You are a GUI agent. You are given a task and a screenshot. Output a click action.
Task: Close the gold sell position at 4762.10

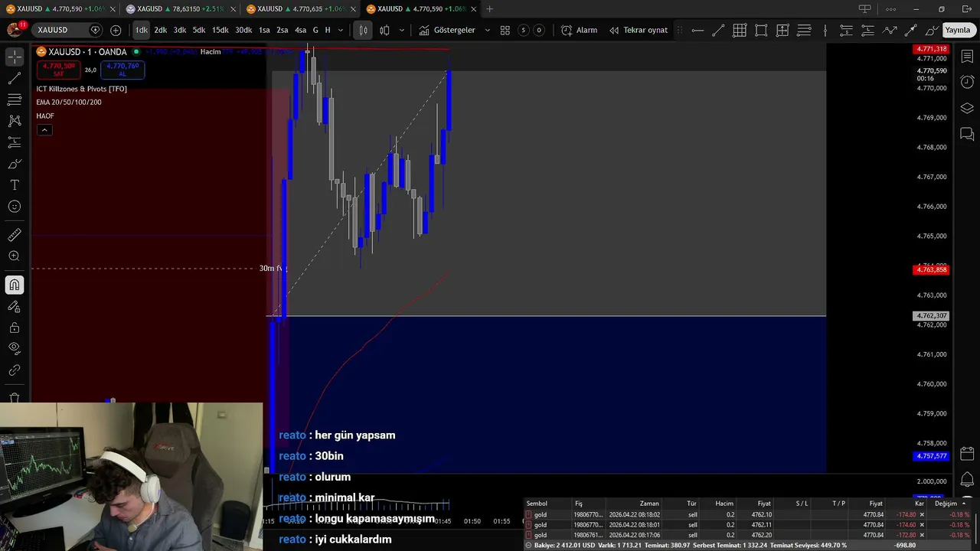tap(922, 515)
